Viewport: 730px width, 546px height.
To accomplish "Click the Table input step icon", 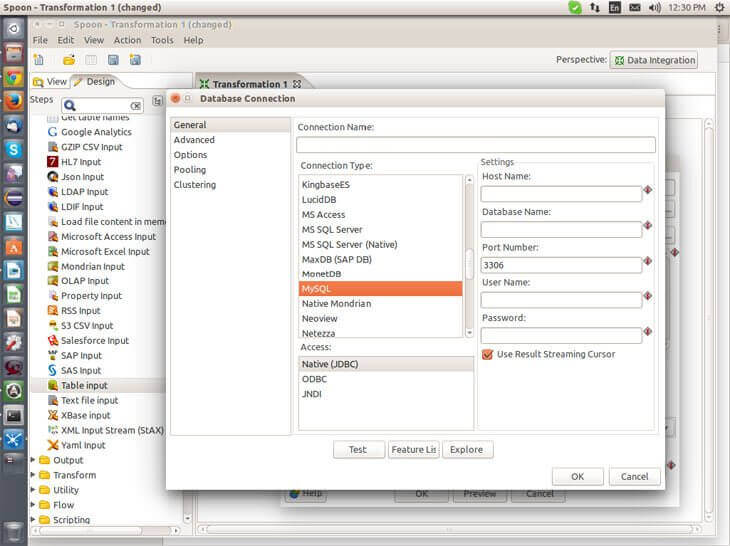I will 53,385.
